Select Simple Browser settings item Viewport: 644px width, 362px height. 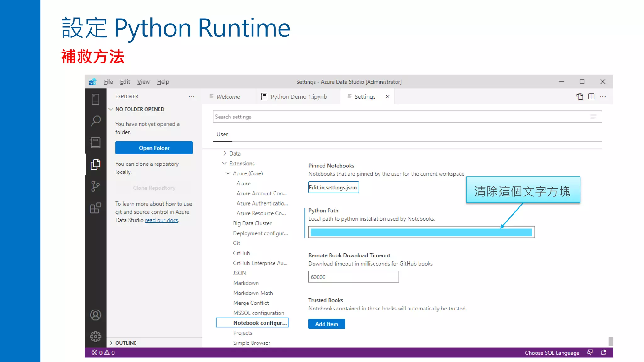tap(251, 343)
